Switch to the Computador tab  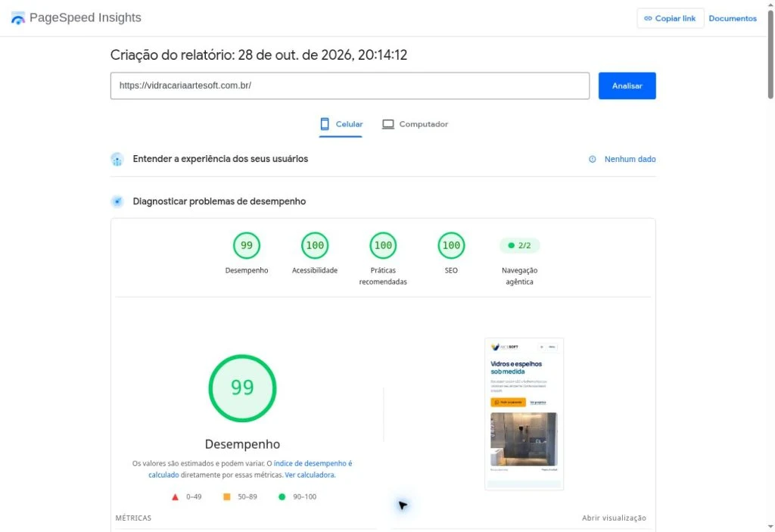point(416,125)
